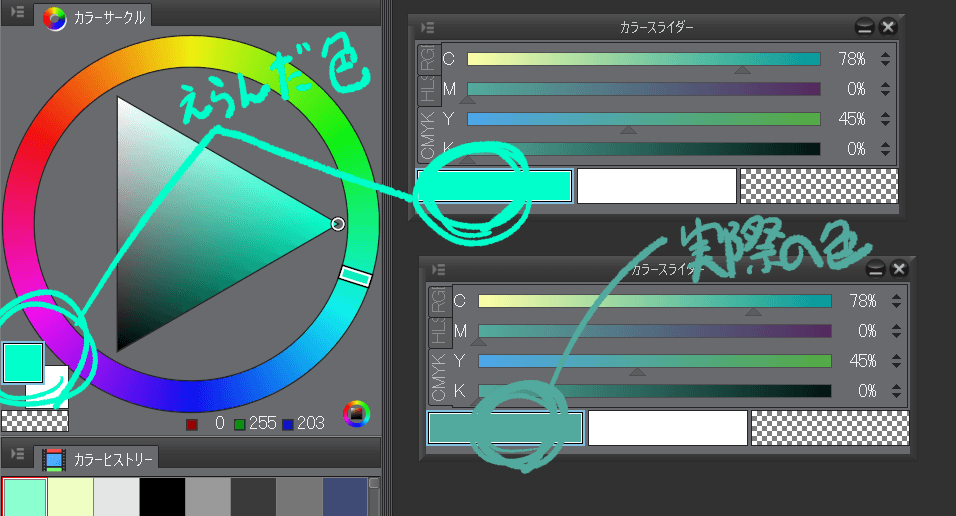The image size is (956, 516).
Task: Switch lower slider panel to CMYK tab
Action: pos(439,378)
